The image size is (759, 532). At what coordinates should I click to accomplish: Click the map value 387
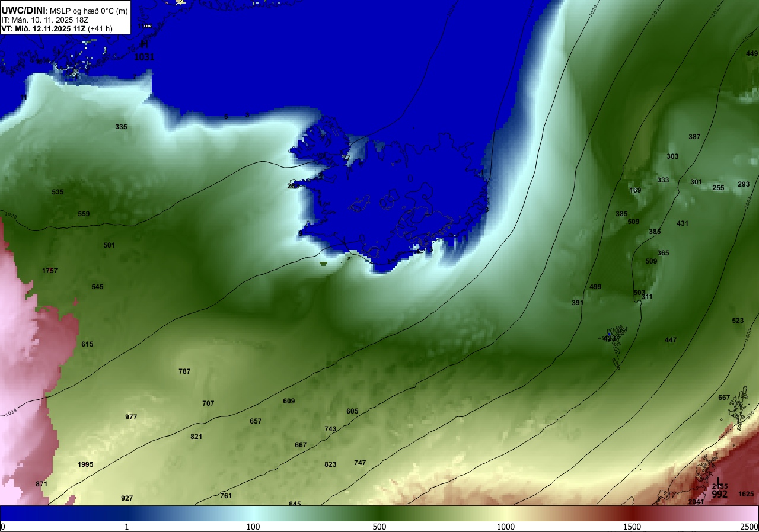tap(694, 137)
